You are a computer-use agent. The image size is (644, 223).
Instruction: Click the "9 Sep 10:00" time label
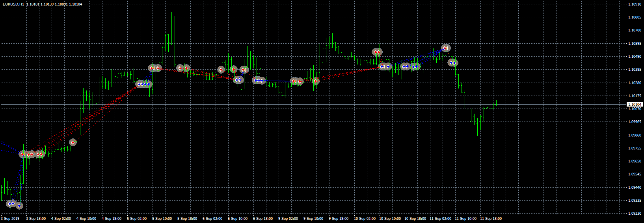313,219
